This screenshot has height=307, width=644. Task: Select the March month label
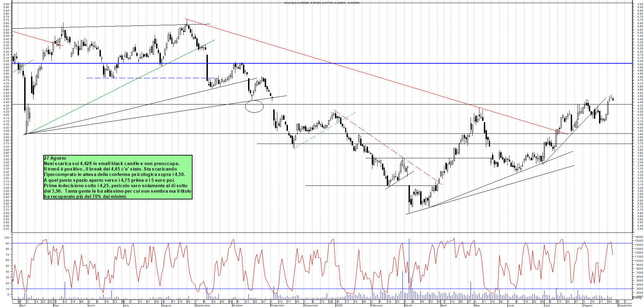408,305
